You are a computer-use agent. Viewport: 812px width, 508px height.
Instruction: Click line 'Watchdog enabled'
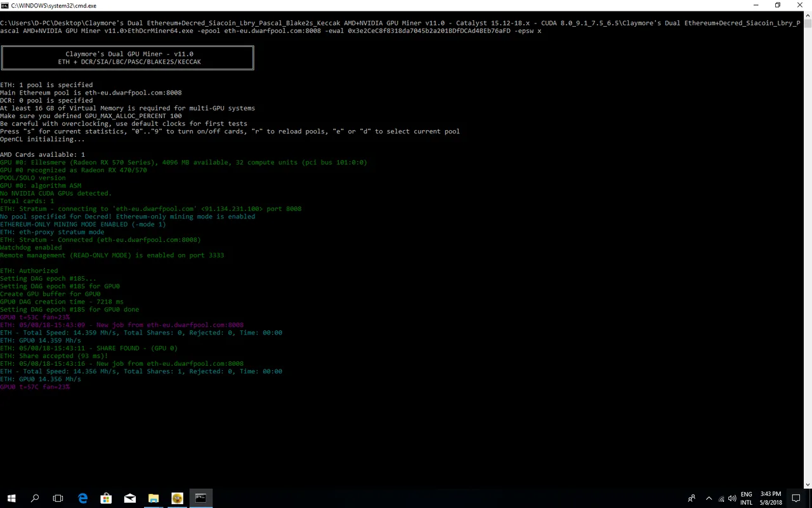click(31, 248)
